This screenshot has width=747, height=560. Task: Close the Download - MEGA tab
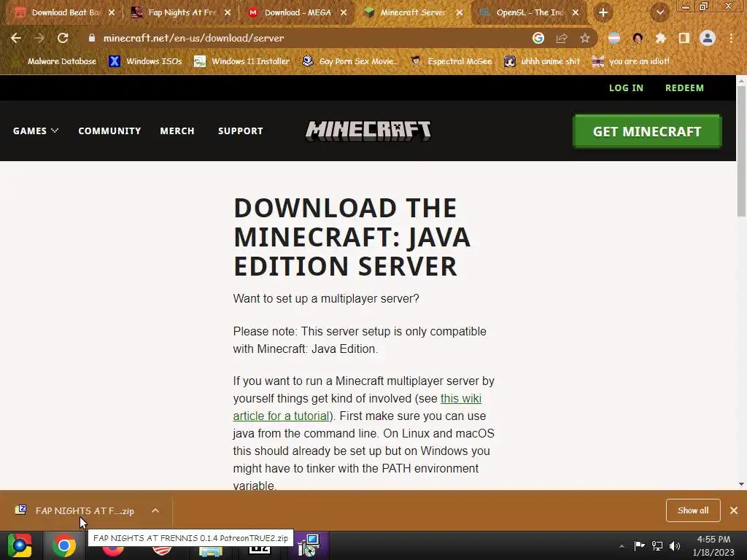[344, 12]
